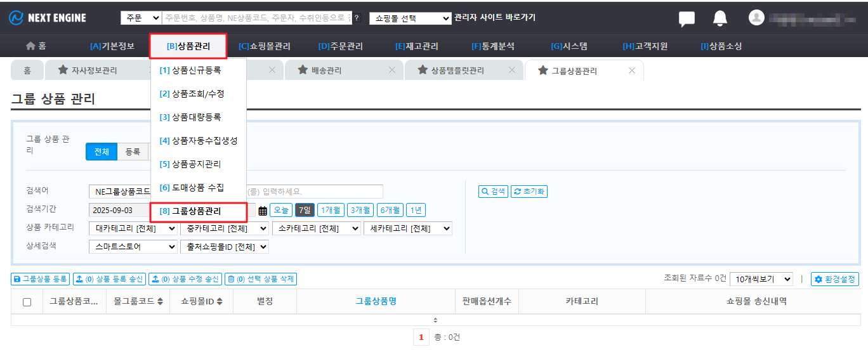The height and width of the screenshot is (352, 868).
Task: Open [D]주문관리 menu
Action: tap(341, 46)
